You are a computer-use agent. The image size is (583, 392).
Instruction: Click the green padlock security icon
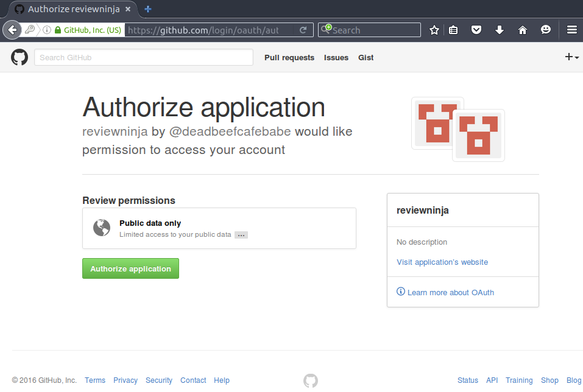[58, 30]
